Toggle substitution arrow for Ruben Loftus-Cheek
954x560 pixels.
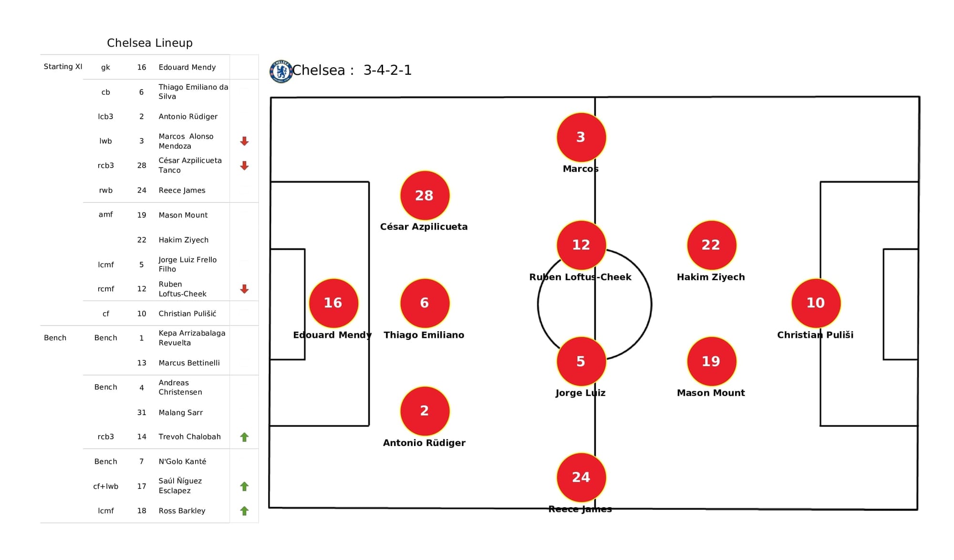pyautogui.click(x=243, y=288)
